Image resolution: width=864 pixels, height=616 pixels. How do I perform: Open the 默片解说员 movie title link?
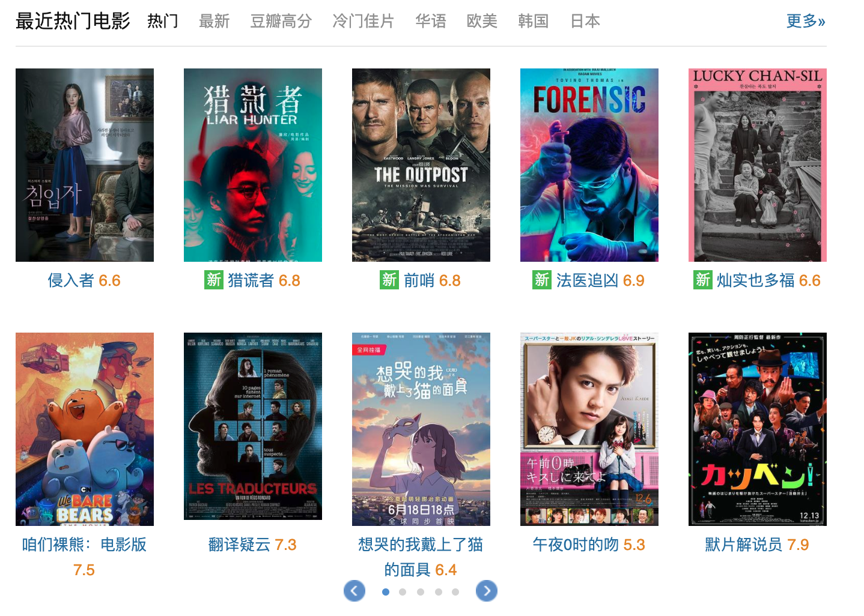(x=744, y=545)
